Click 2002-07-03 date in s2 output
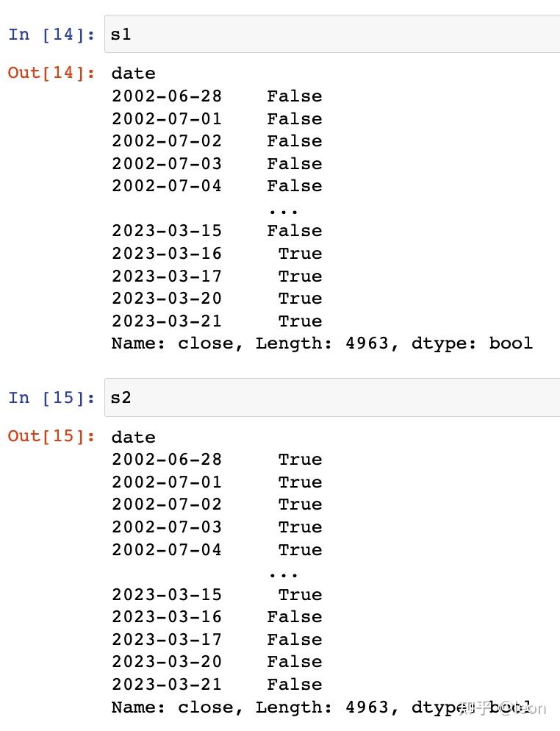The height and width of the screenshot is (731, 560). tap(167, 527)
